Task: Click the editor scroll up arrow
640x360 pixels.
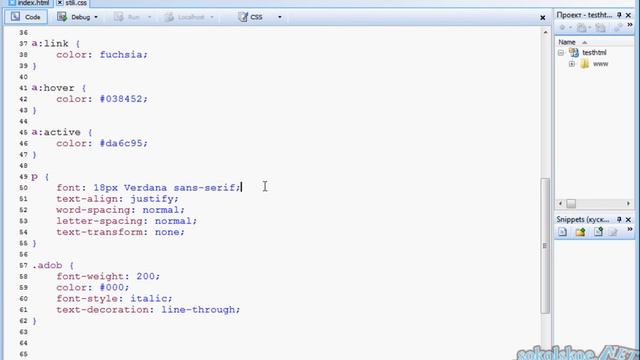Action: [x=545, y=32]
